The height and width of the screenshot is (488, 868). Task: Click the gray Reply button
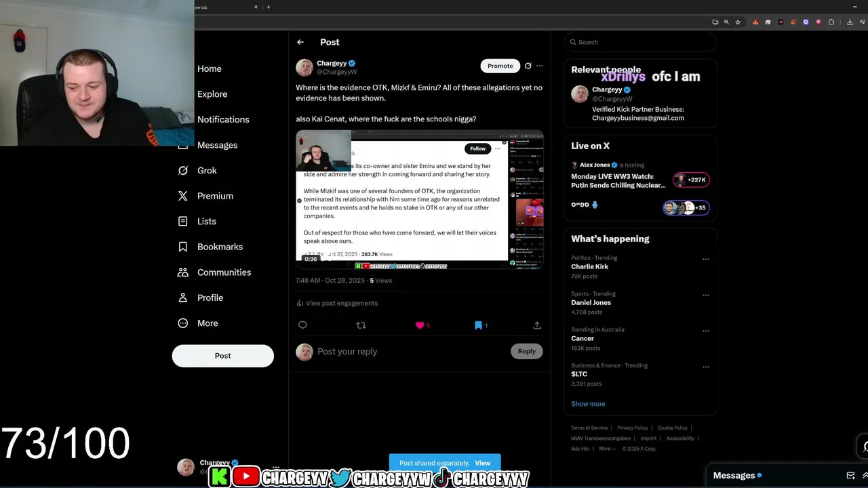527,351
